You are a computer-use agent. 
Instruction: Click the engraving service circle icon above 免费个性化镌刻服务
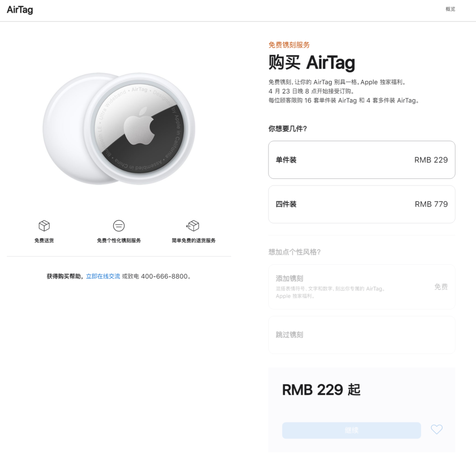coord(119,226)
